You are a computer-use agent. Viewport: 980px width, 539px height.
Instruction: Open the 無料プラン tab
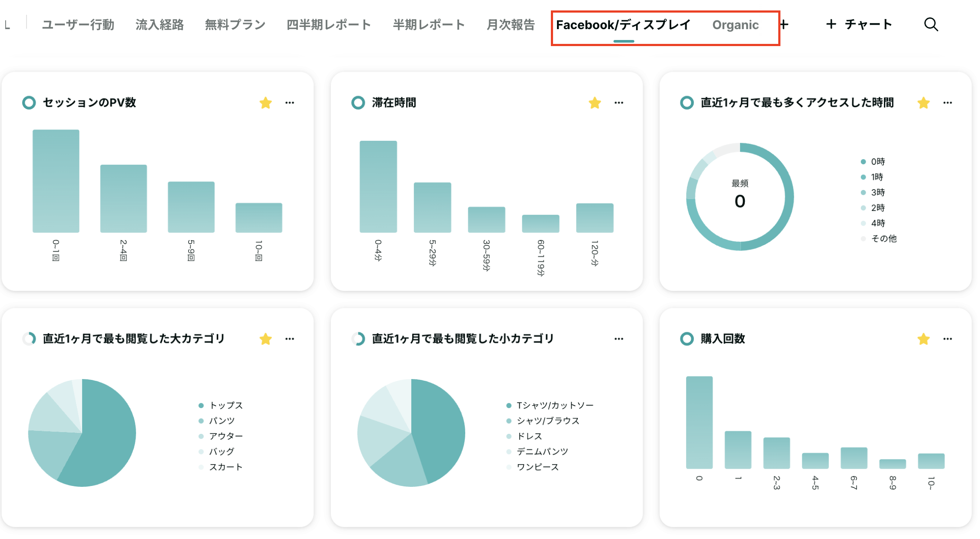point(235,25)
